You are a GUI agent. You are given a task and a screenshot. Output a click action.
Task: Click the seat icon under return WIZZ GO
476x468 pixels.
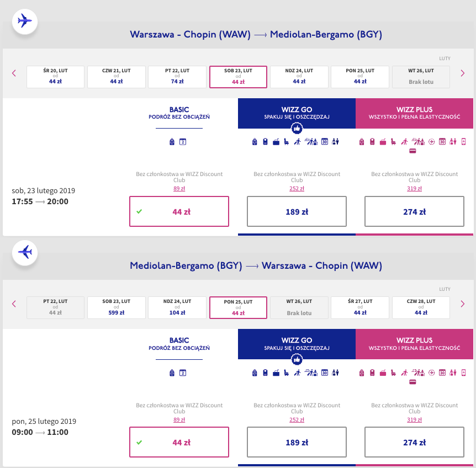(x=286, y=373)
